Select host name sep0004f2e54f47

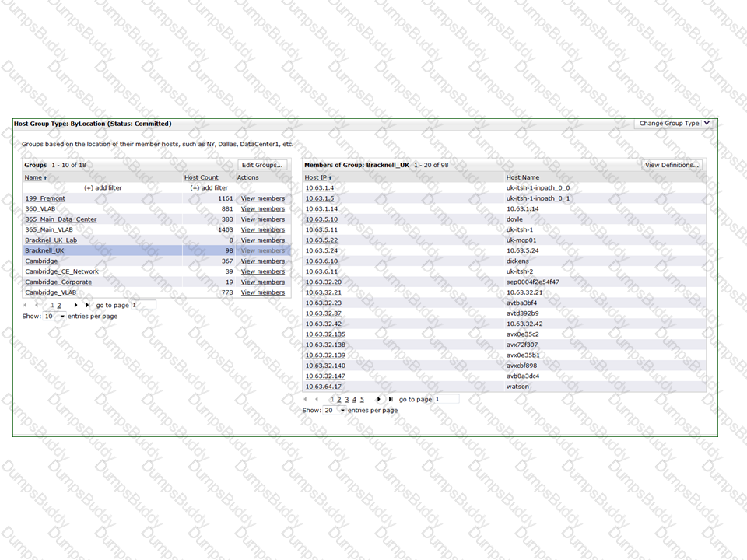tap(532, 282)
